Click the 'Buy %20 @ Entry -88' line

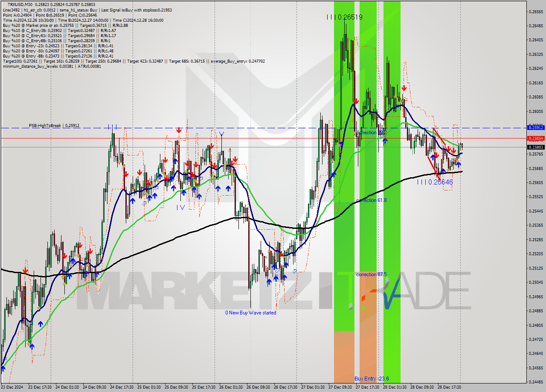point(58,56)
